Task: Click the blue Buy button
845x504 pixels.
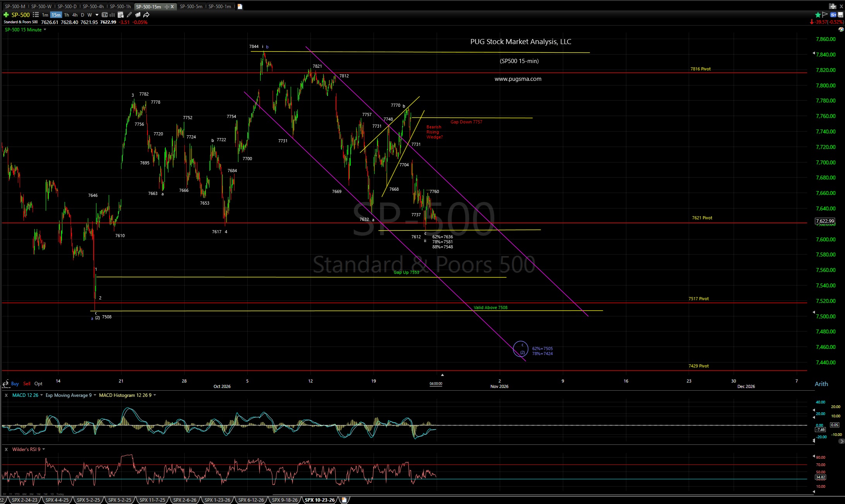Action: 15,384
